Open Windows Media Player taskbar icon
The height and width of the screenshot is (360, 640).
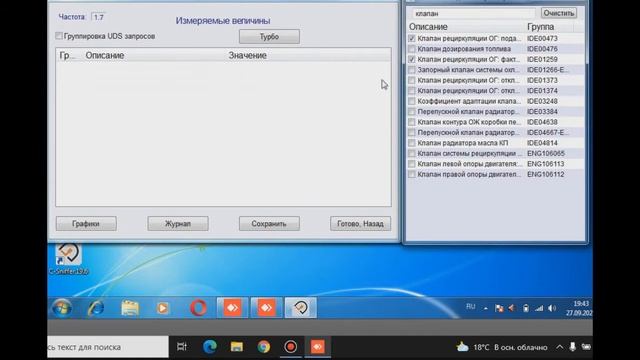pyautogui.click(x=163, y=308)
